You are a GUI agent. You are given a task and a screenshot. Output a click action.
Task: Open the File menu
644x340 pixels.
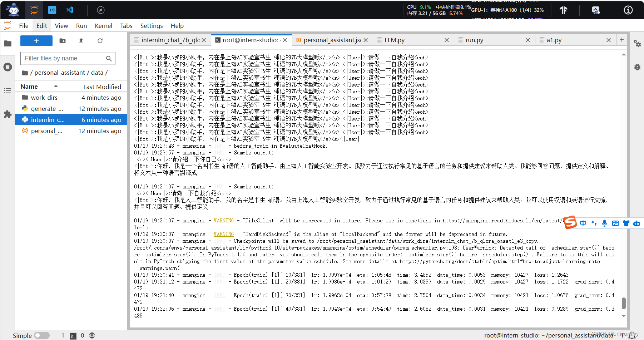tap(24, 26)
